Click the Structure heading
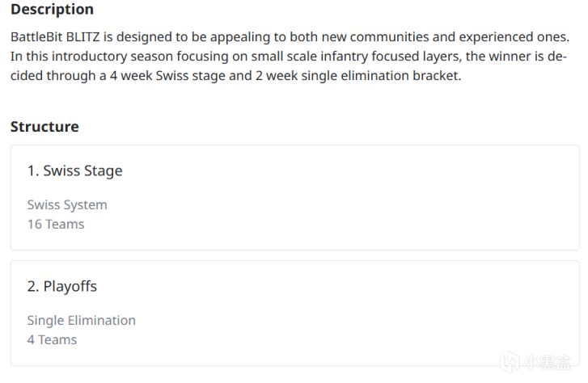Screen dimensions: 588x383 pos(44,127)
